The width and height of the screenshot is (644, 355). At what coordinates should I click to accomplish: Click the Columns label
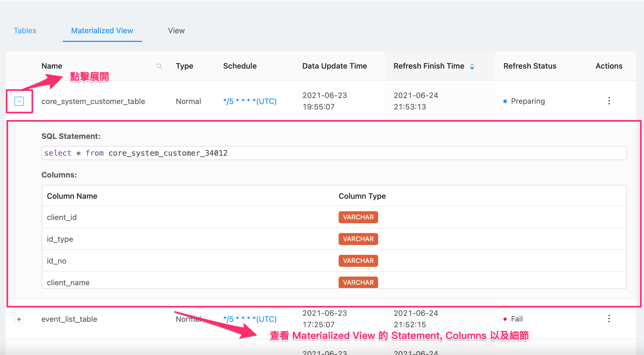click(x=59, y=175)
